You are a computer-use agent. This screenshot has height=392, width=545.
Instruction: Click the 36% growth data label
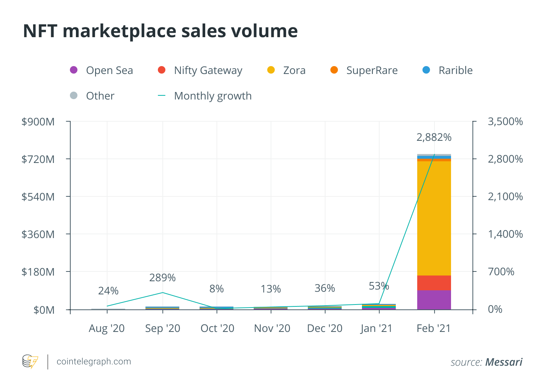pyautogui.click(x=325, y=288)
